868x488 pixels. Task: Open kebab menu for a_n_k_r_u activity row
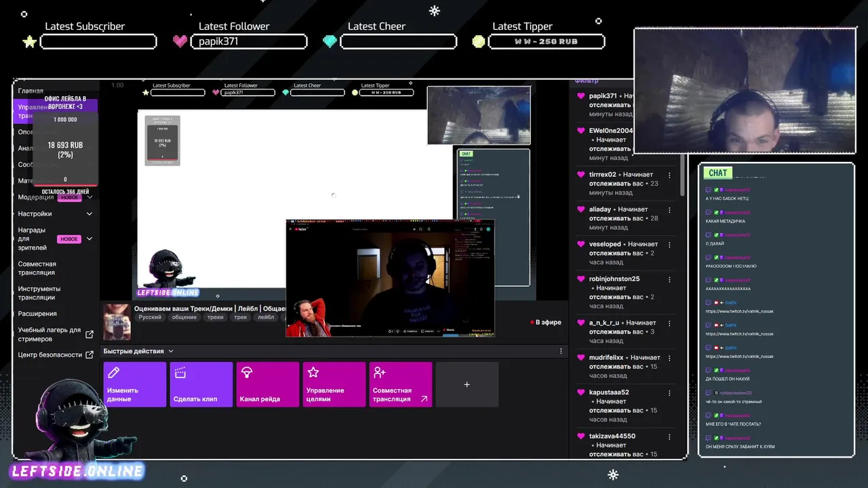pyautogui.click(x=669, y=323)
